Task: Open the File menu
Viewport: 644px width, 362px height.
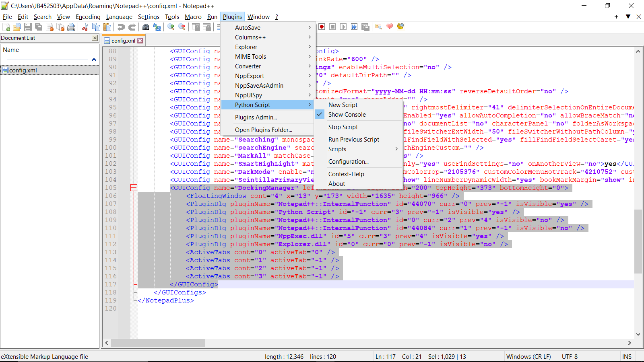Action: point(7,17)
